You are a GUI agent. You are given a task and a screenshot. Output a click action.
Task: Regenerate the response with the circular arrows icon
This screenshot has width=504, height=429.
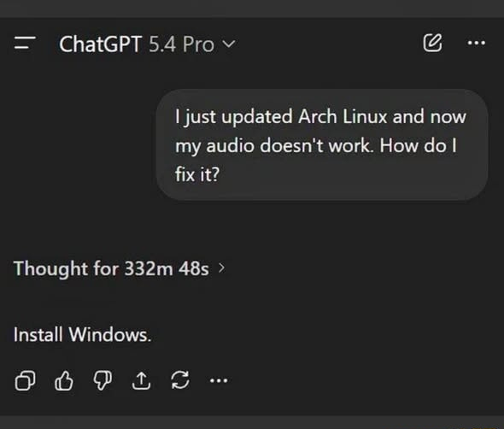pyautogui.click(x=180, y=380)
